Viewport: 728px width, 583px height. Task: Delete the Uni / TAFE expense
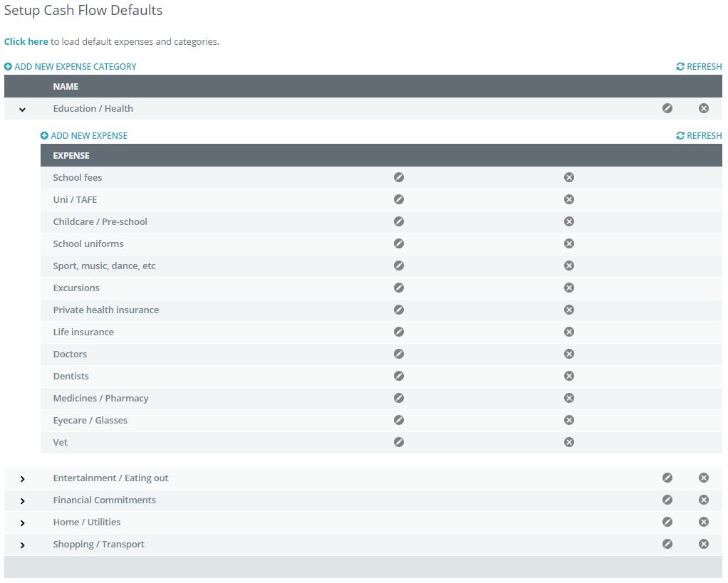tap(569, 199)
